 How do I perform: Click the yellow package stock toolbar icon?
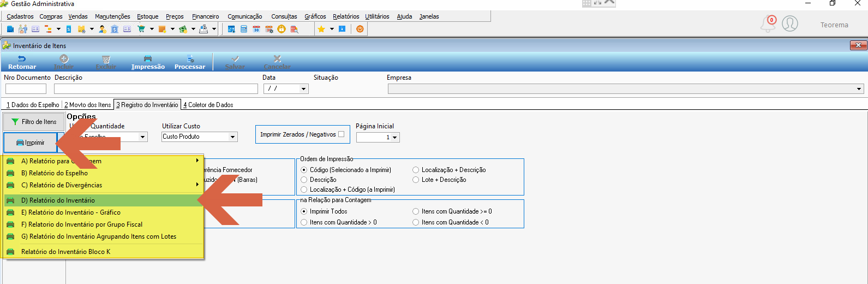point(81,29)
